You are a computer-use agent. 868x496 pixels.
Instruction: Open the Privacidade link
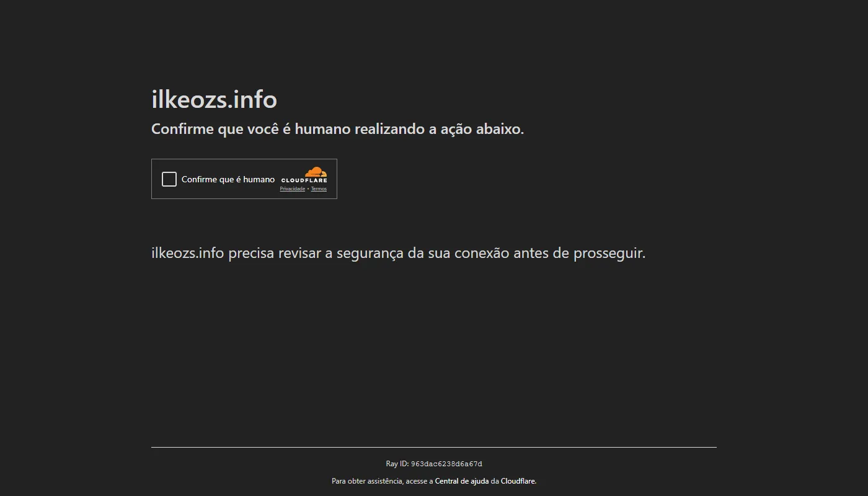292,189
